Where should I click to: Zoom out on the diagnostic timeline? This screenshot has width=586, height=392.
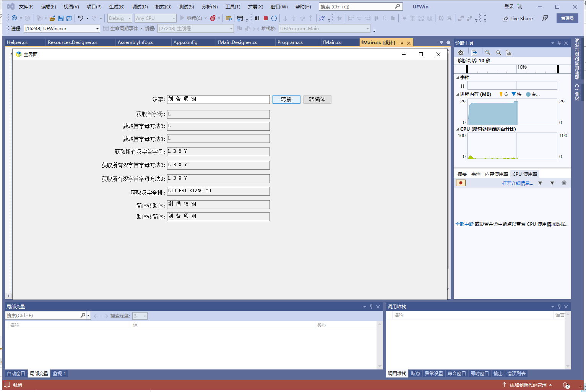pyautogui.click(x=498, y=53)
